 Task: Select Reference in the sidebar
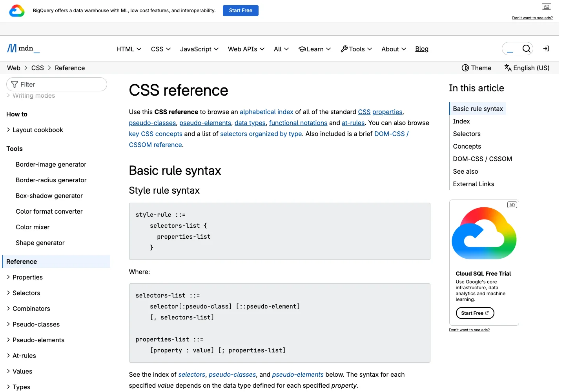tap(56, 261)
